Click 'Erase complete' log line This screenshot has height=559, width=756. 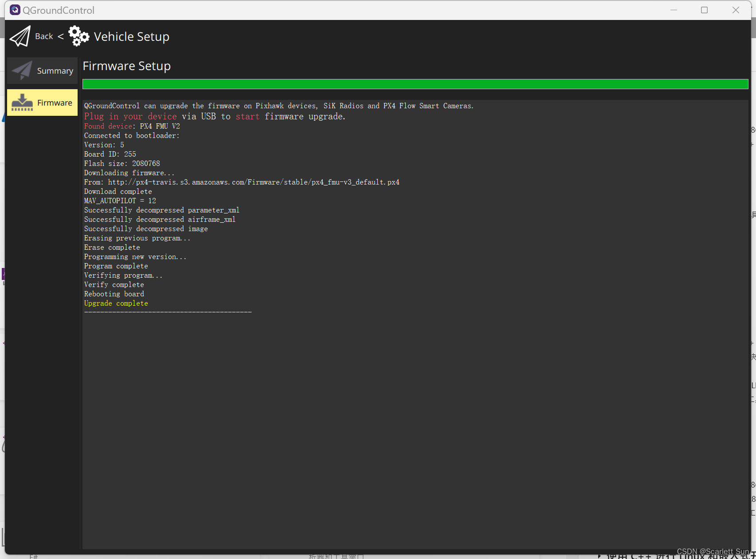pyautogui.click(x=112, y=248)
